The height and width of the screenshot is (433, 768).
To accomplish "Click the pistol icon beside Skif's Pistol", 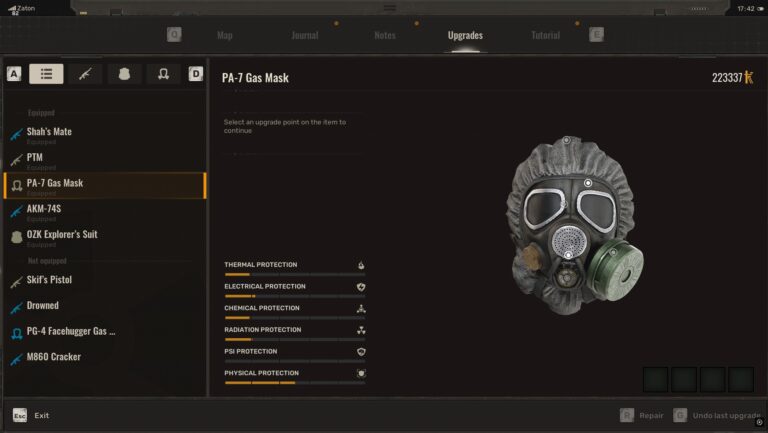I will pyautogui.click(x=16, y=282).
